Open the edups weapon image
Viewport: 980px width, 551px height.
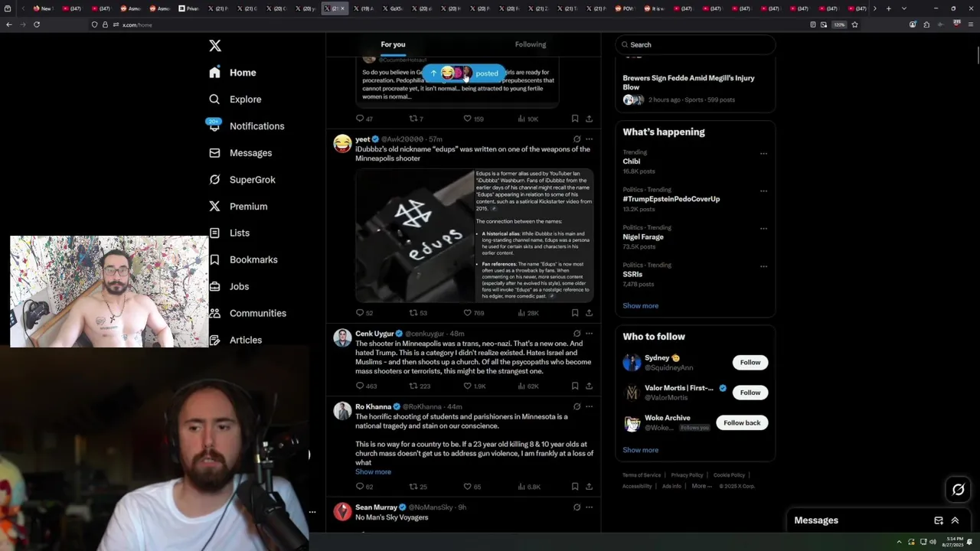pyautogui.click(x=415, y=236)
